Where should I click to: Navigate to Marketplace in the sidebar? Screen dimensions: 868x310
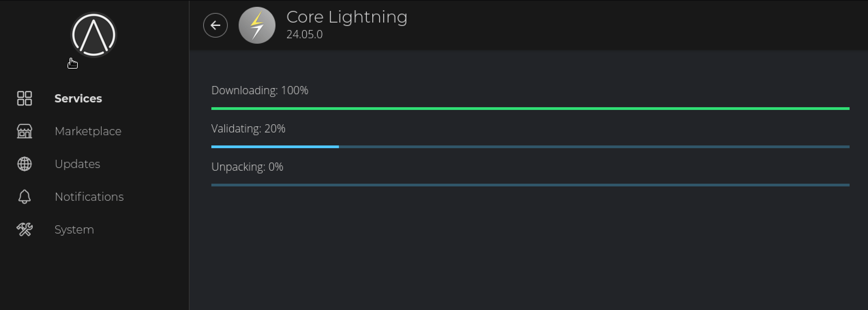click(88, 131)
